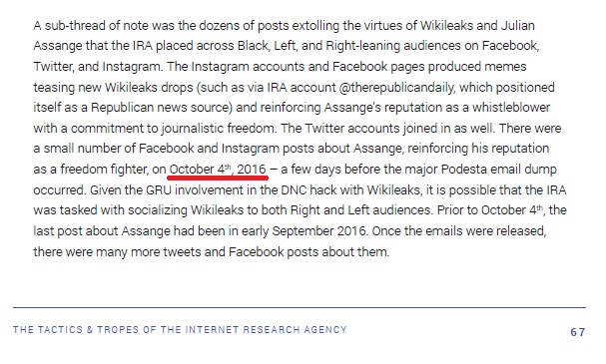The height and width of the screenshot is (364, 606).
Task: Click the word Twitter starting third line
Action: pyautogui.click(x=52, y=67)
